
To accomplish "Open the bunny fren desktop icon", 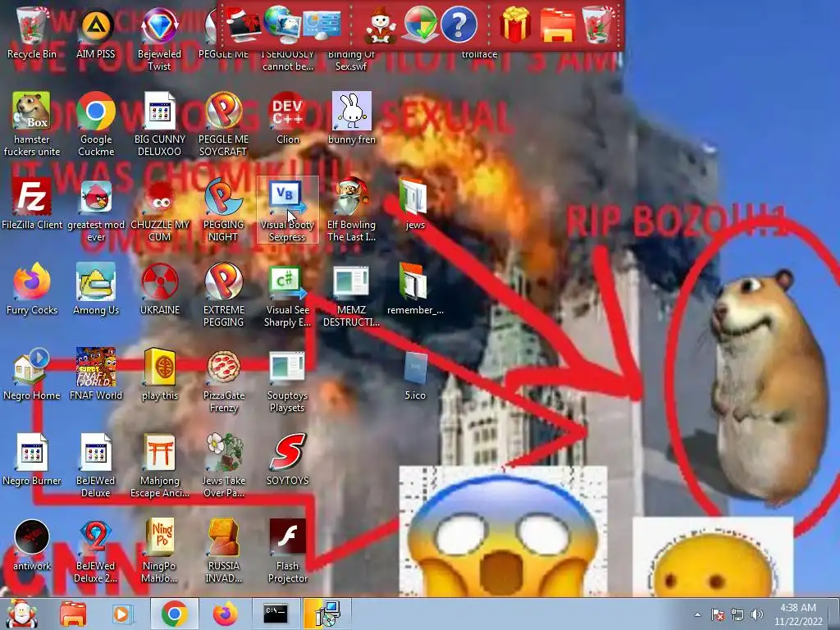I will [351, 118].
